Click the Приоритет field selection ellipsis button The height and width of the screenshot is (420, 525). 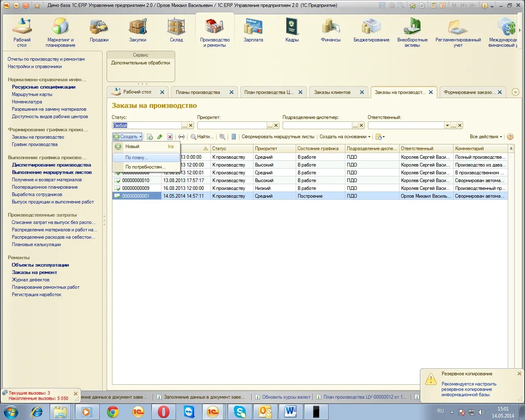click(270, 126)
